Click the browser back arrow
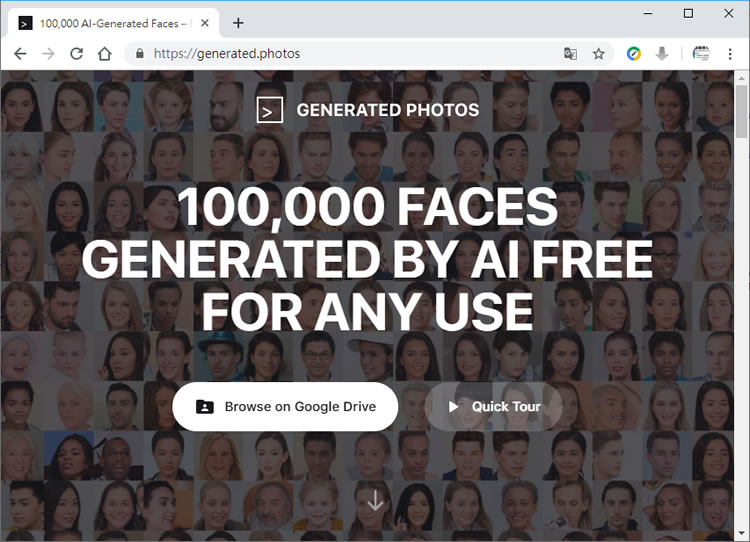This screenshot has width=750, height=542. coord(20,54)
